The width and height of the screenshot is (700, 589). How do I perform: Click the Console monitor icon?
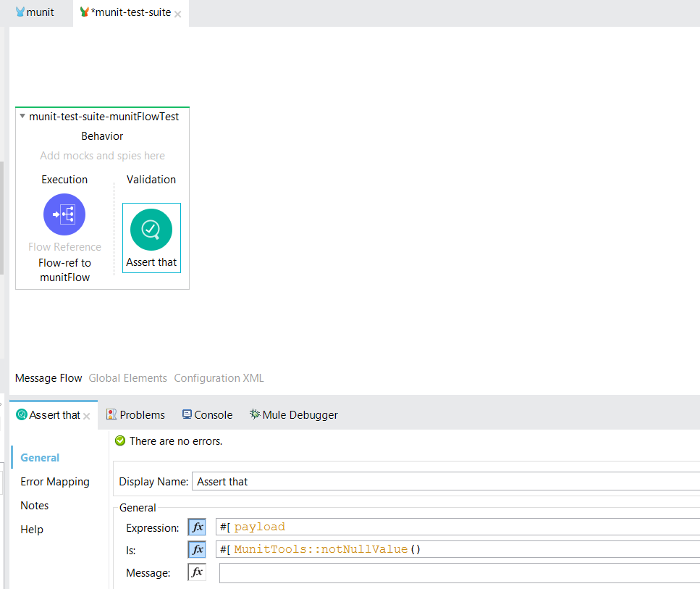[x=187, y=414]
